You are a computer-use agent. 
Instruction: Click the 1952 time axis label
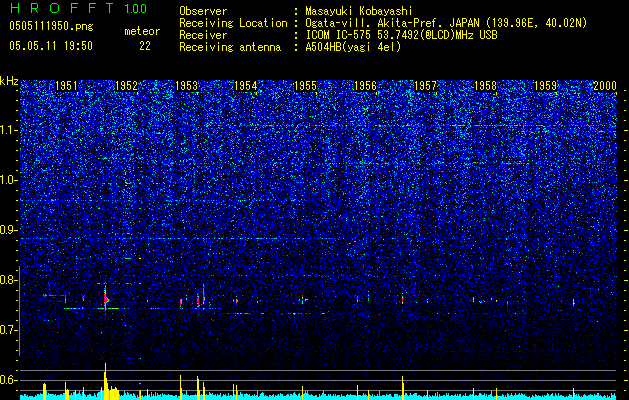126,86
